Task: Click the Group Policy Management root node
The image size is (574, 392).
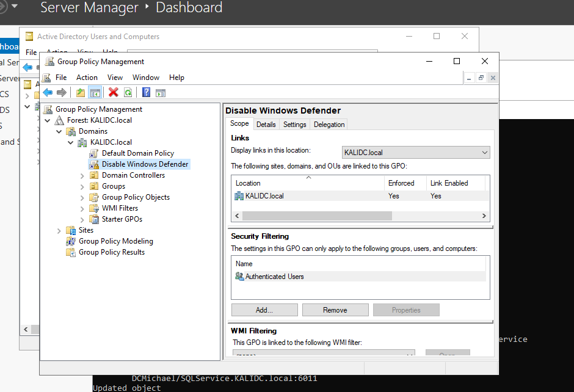Action: click(x=99, y=109)
